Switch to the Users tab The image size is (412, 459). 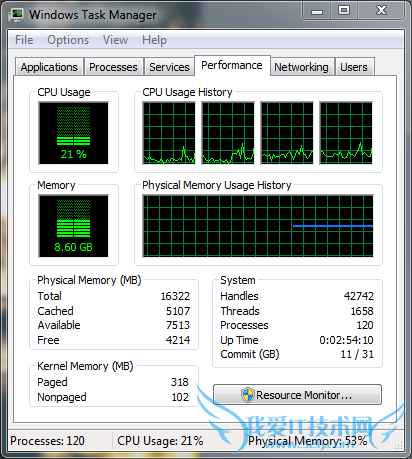(x=354, y=67)
